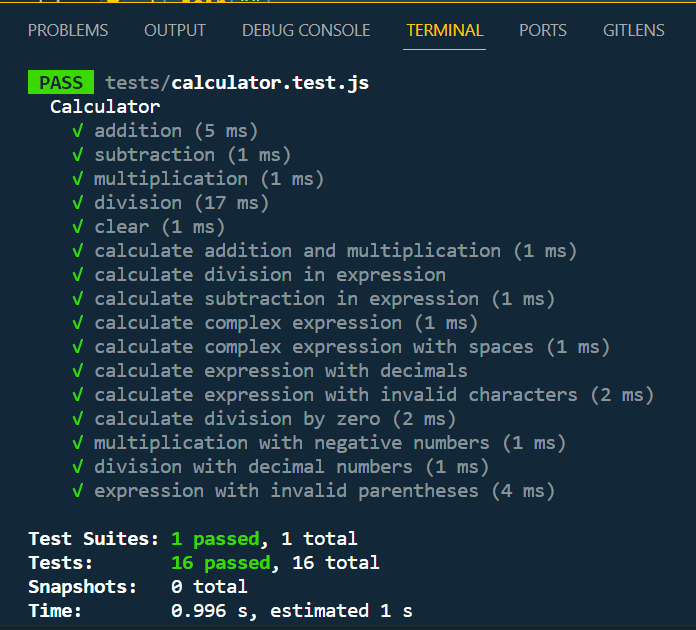This screenshot has width=696, height=630.
Task: Click 'division with decimal numbers' line
Action: (292, 467)
